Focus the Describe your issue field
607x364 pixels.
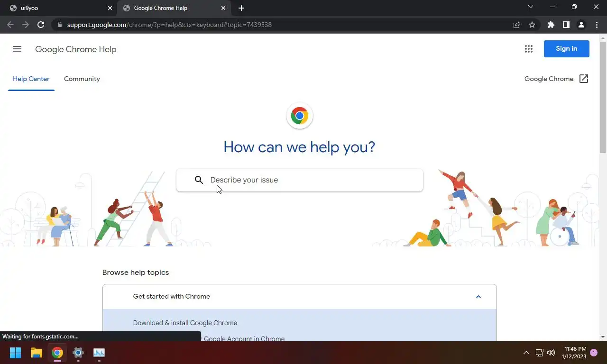[300, 180]
